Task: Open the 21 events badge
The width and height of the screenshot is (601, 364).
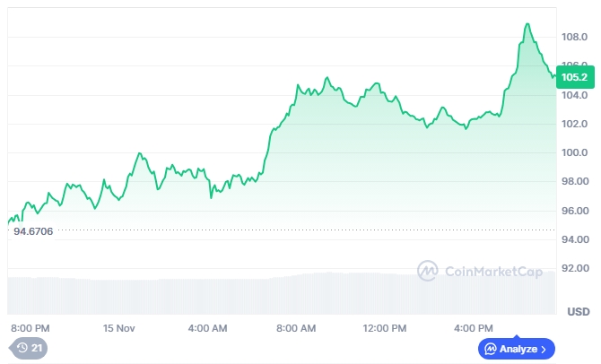Action: pyautogui.click(x=30, y=348)
